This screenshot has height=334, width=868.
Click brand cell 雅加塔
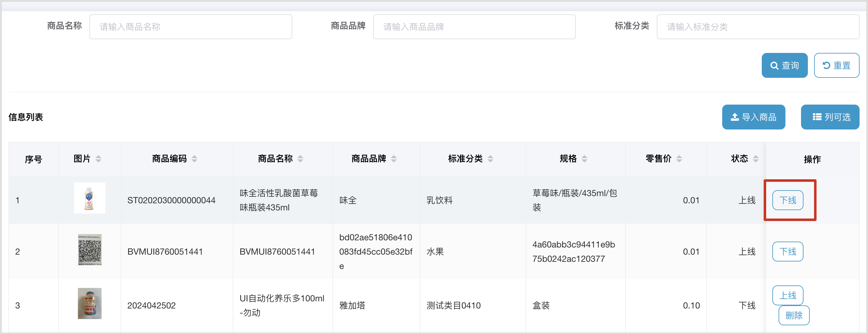tap(352, 305)
